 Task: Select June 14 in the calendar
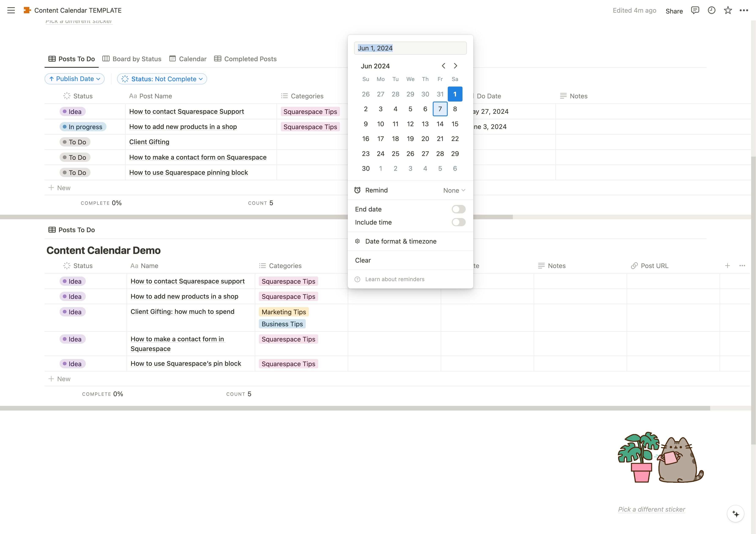point(440,124)
